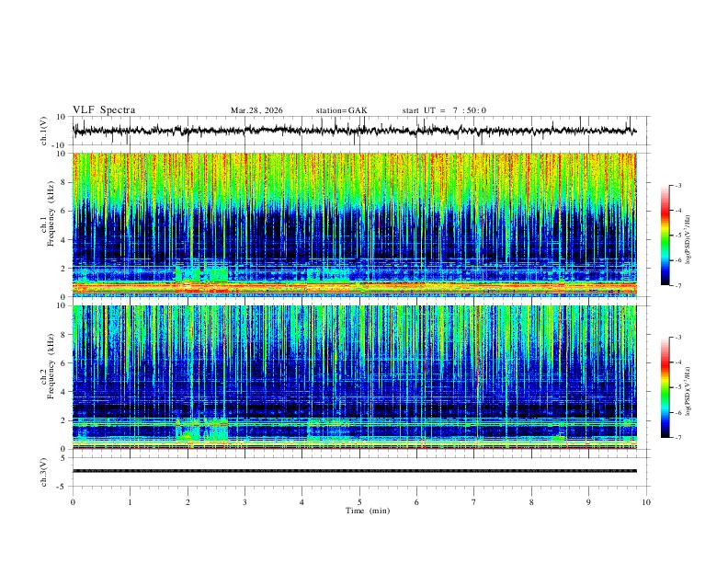
Task: Click the '6' tick on ch.1 frequency axis
Action: click(x=63, y=211)
